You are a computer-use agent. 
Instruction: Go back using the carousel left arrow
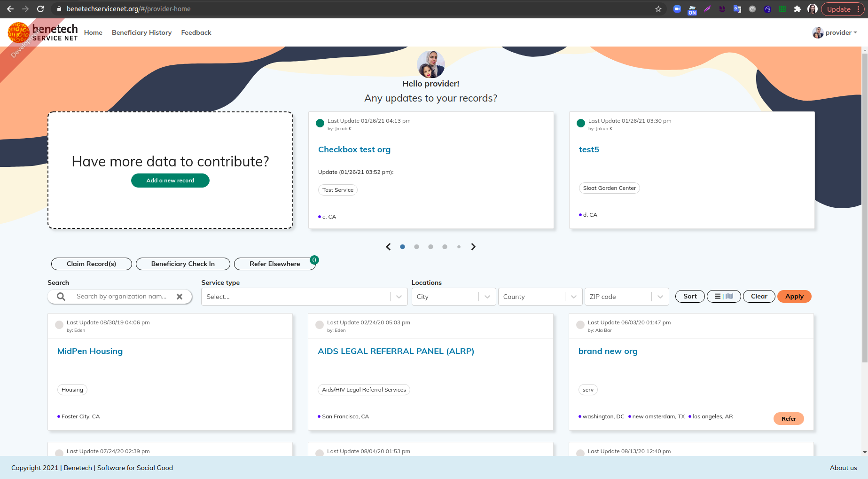pyautogui.click(x=388, y=246)
